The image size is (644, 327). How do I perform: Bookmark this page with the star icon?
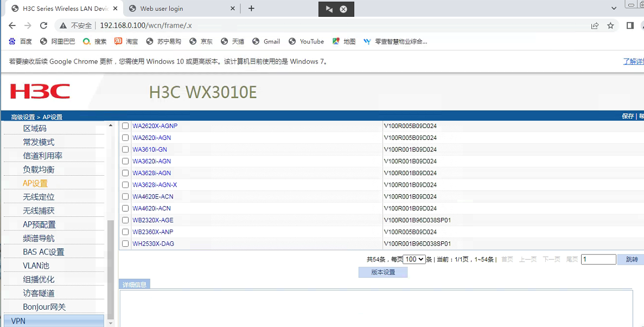pyautogui.click(x=611, y=25)
